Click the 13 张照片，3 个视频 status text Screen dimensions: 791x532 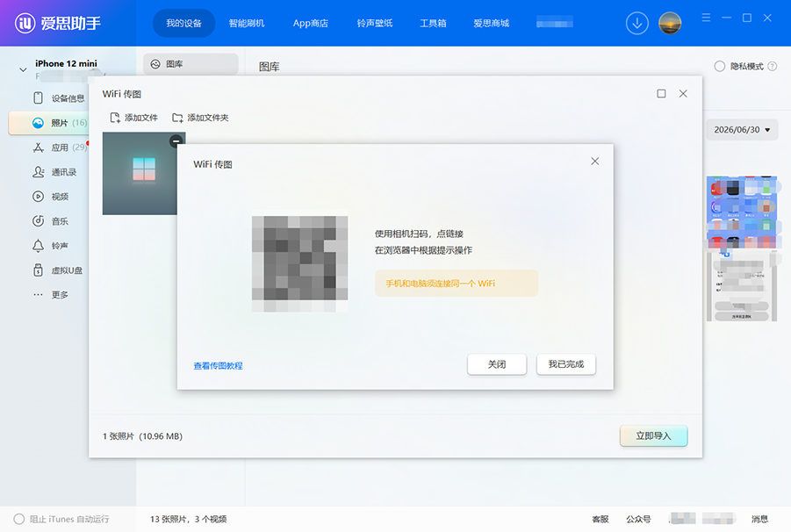pyautogui.click(x=188, y=519)
